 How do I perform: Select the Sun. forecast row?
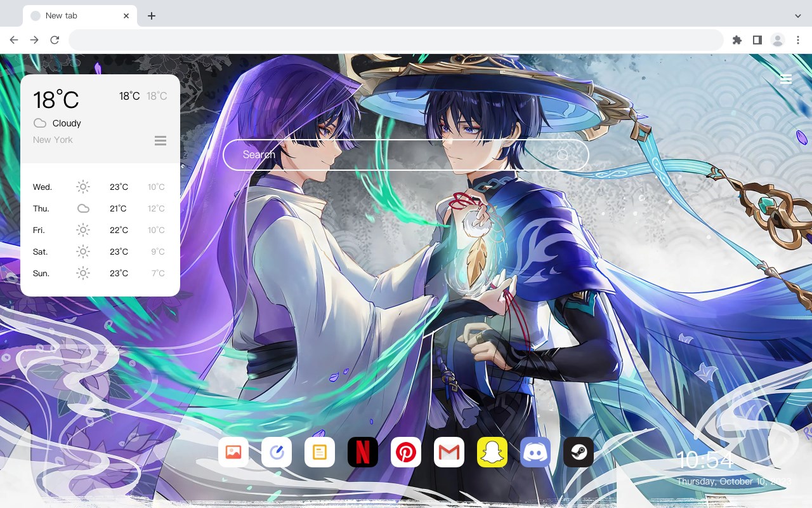point(100,273)
